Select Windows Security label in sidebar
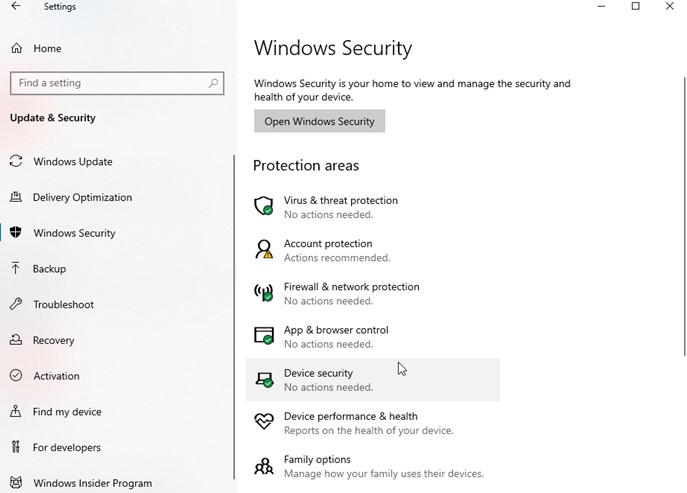Viewport: 687px width, 493px height. click(74, 233)
